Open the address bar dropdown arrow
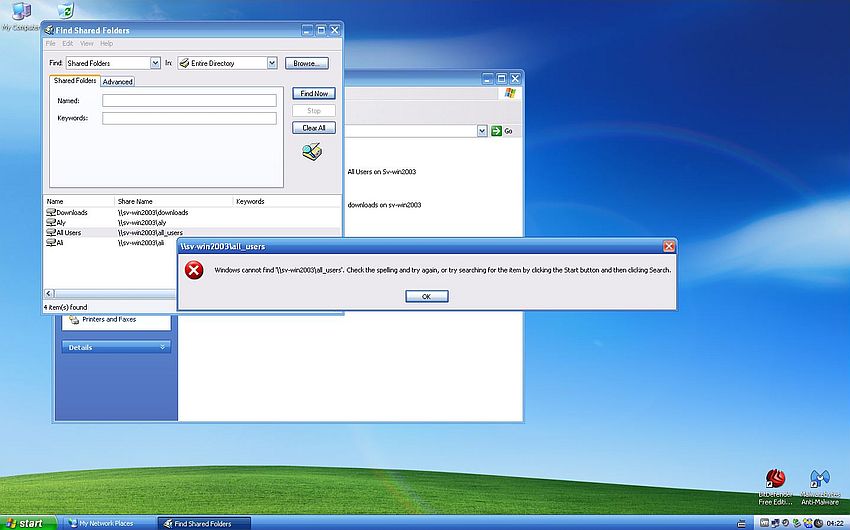 (481, 131)
